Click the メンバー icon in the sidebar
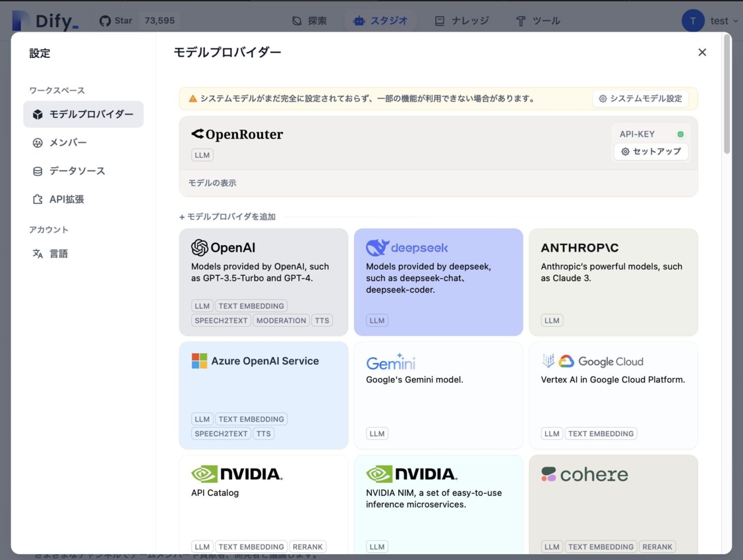The height and width of the screenshot is (560, 743). [x=37, y=142]
